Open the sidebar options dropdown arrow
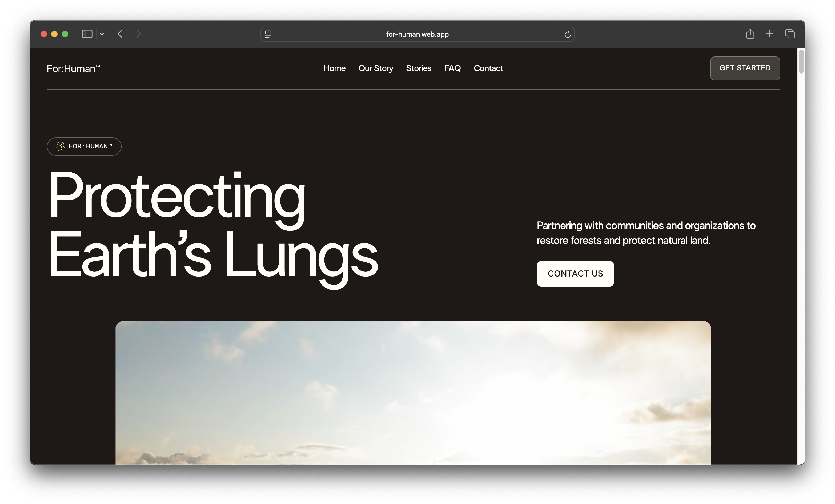 coord(102,34)
